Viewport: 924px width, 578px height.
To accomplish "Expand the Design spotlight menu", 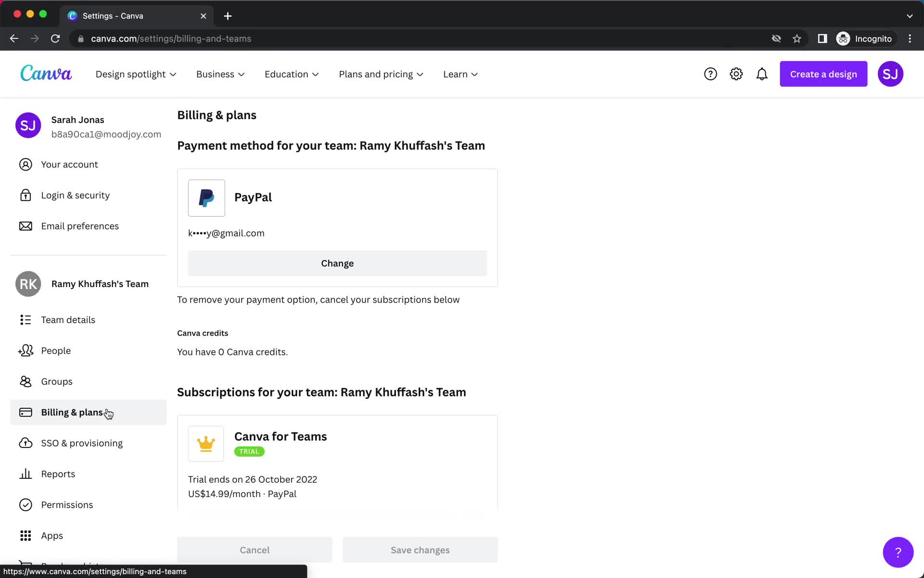I will (136, 74).
